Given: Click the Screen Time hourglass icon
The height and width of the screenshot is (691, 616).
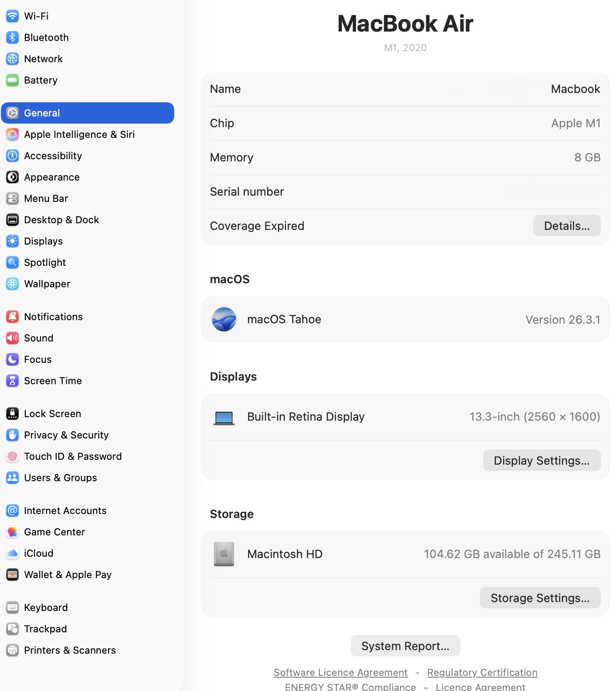Looking at the screenshot, I should pos(12,381).
